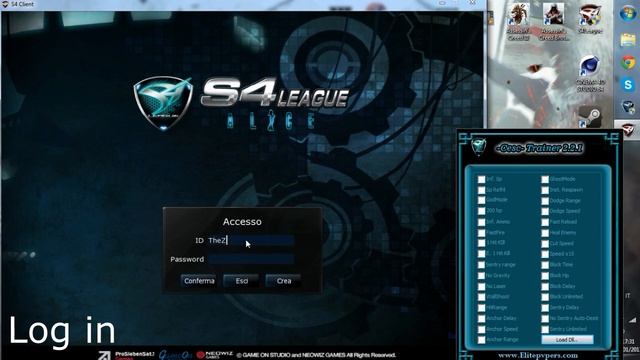Screen dimensions: 640x360
Task: Toggle Anchor Speed checkbox
Action: pos(482,329)
